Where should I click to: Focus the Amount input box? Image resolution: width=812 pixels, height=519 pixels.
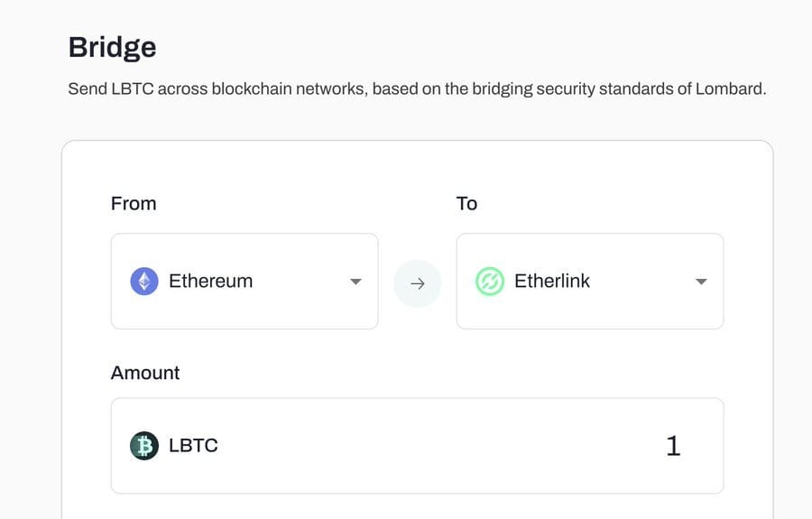pos(418,446)
